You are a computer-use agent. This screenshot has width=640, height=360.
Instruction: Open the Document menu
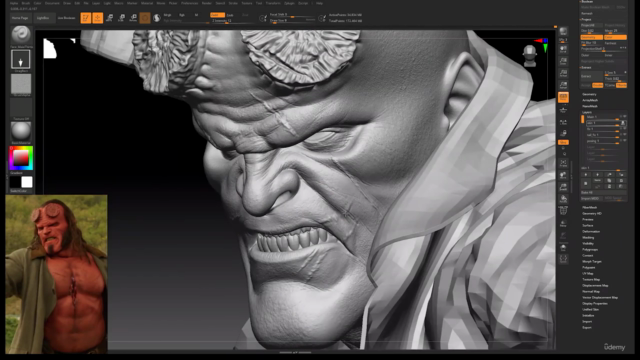pos(52,3)
